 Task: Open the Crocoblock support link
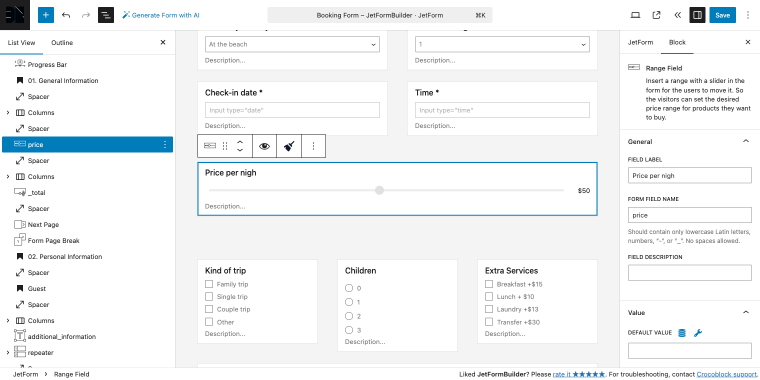click(728, 374)
